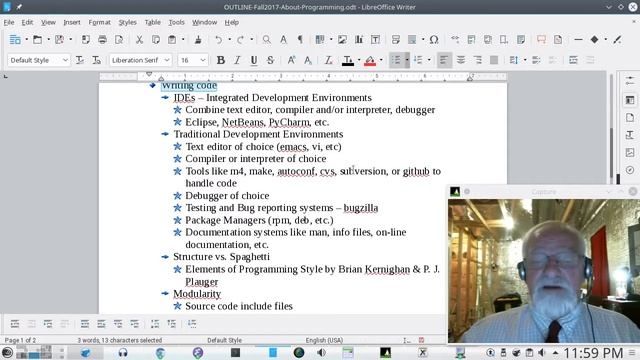Click the Copy icon

(x=156, y=40)
